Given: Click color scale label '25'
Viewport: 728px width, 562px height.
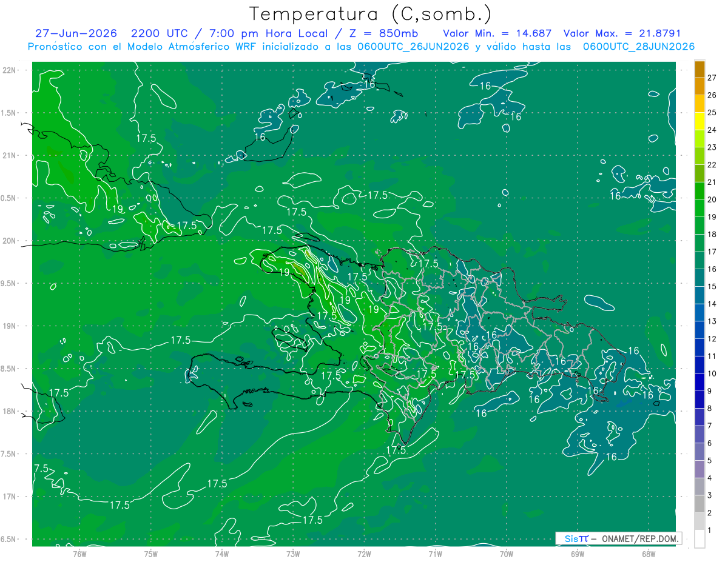Looking at the screenshot, I should [712, 112].
